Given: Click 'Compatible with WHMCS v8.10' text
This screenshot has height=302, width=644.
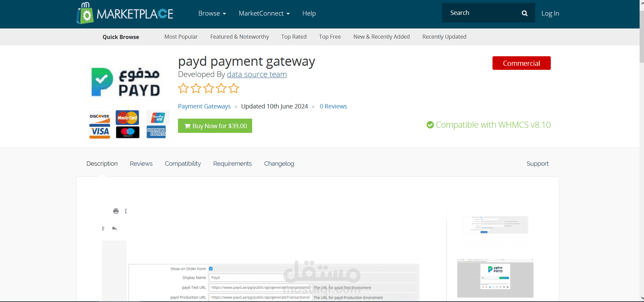Looking at the screenshot, I should point(493,125).
